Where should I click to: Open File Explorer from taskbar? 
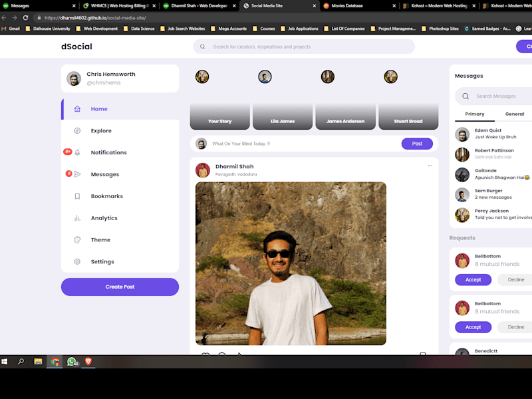(38, 362)
